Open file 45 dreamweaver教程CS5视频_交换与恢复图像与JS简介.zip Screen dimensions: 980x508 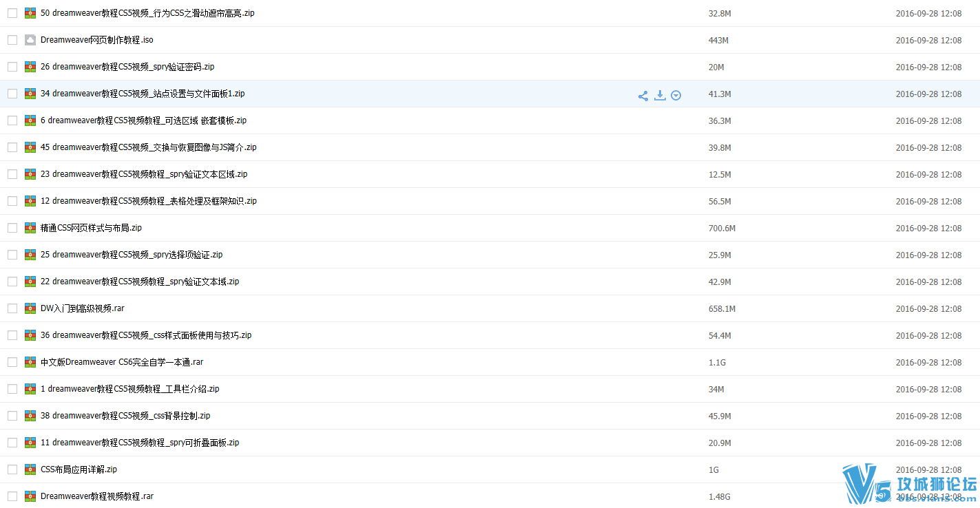149,147
